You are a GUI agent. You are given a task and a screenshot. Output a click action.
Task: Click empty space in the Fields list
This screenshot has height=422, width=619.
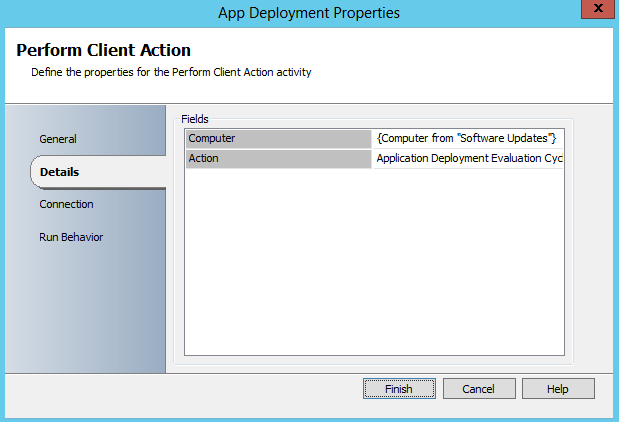374,260
